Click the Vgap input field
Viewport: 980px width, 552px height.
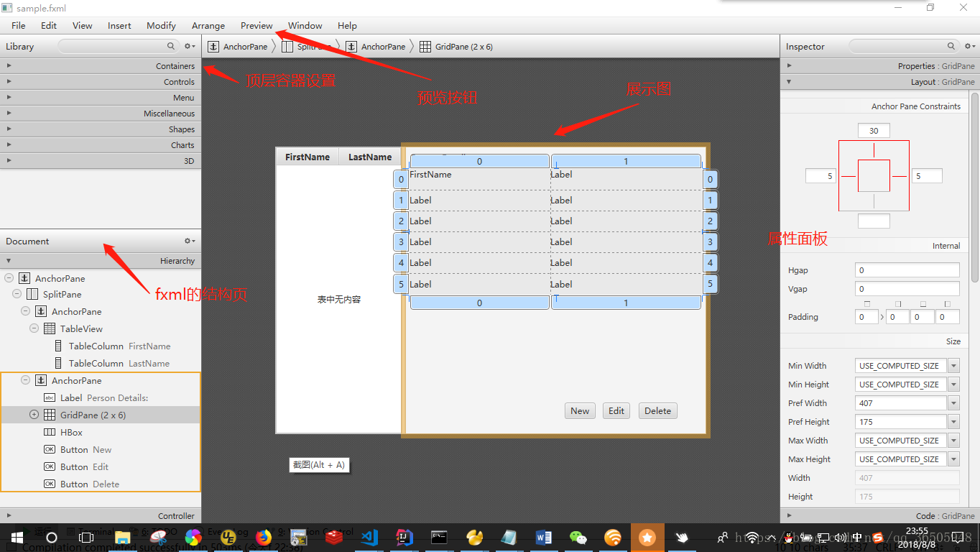point(907,290)
